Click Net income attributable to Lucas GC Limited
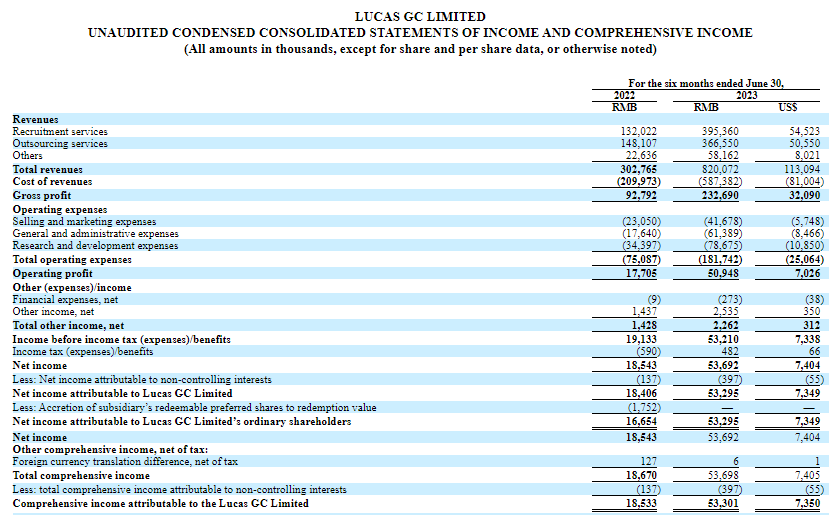Viewport: 838px width, 515px height. [122, 394]
